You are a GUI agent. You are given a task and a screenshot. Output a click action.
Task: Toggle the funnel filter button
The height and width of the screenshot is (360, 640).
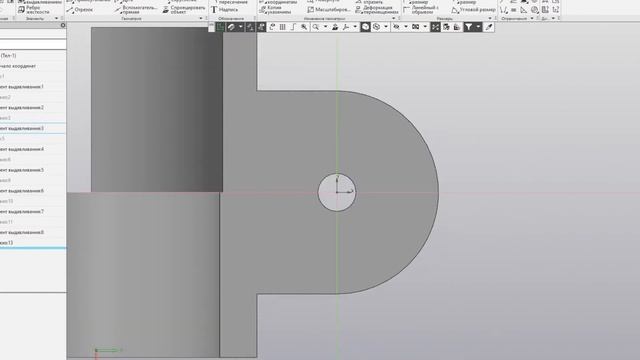click(469, 27)
